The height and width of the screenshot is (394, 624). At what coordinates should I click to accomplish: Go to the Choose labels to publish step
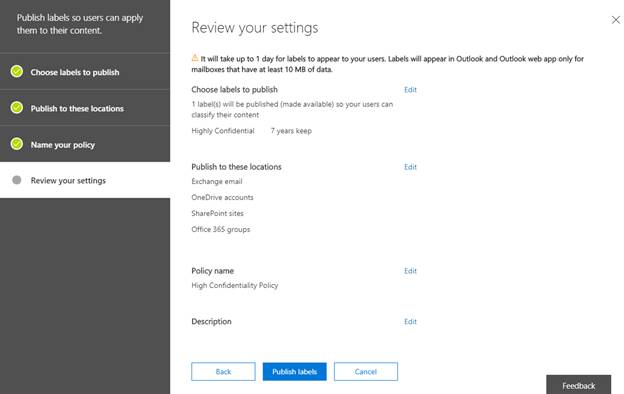pos(85,72)
